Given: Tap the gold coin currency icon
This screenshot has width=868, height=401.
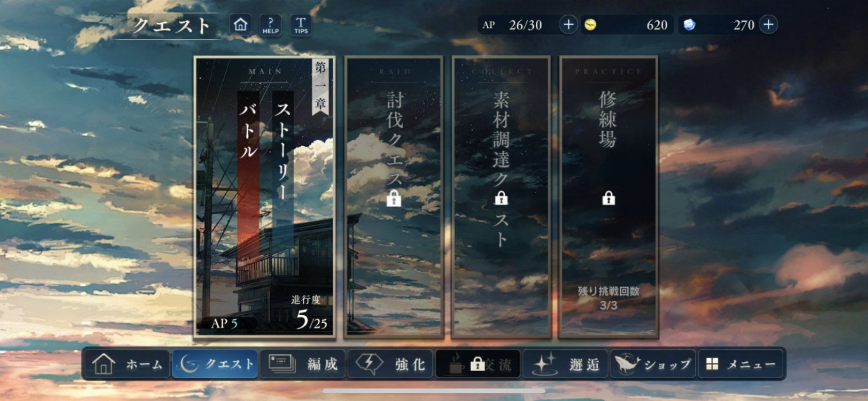Looking at the screenshot, I should (590, 24).
